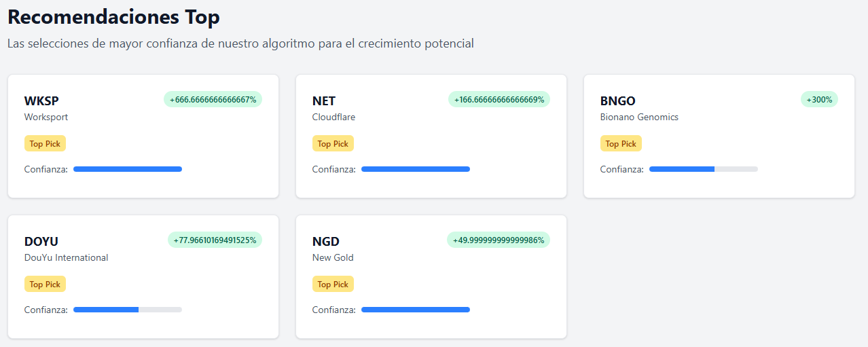Viewport: 868px width, 347px height.
Task: Select the Top Pick tag on Cloudflare card
Action: click(333, 144)
